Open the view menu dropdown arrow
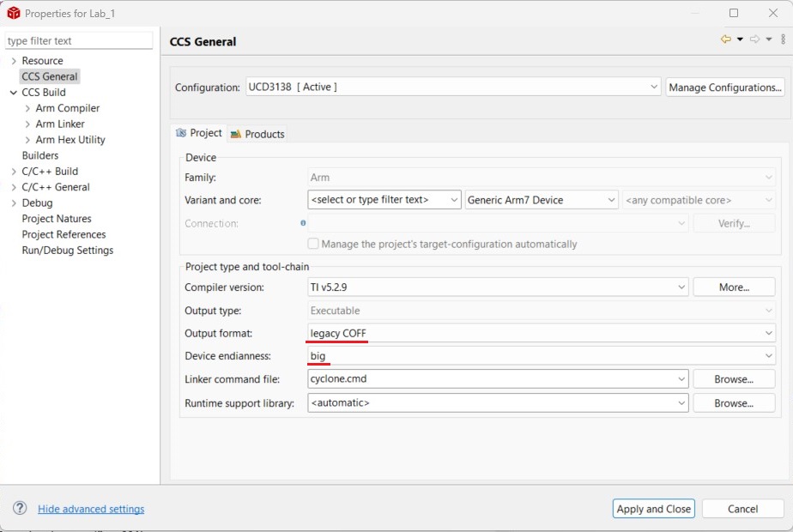793x532 pixels. 782,39
